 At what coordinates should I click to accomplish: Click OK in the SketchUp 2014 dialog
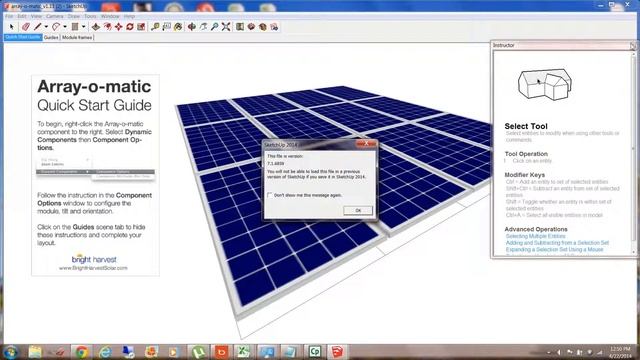point(358,210)
